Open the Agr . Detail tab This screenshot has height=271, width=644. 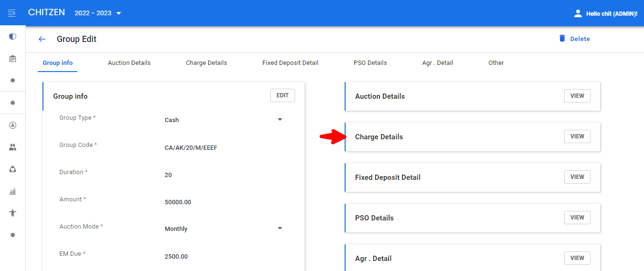point(438,63)
